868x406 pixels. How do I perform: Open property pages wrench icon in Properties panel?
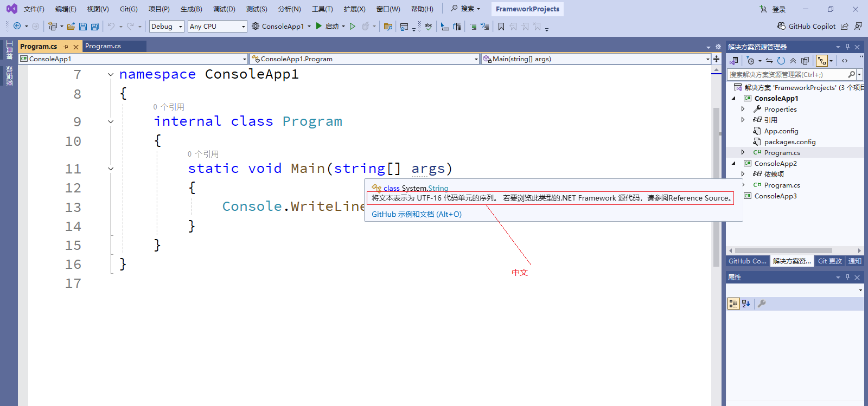click(x=762, y=304)
